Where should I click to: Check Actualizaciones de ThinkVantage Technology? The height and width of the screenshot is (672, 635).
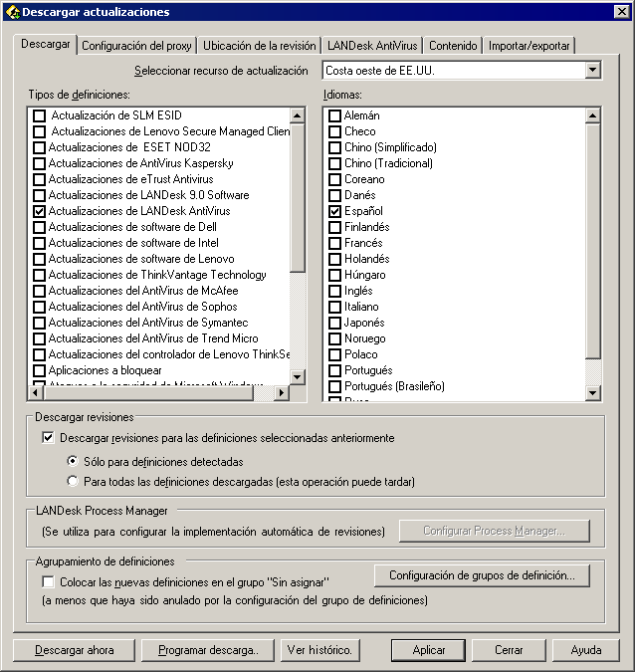pos(39,275)
